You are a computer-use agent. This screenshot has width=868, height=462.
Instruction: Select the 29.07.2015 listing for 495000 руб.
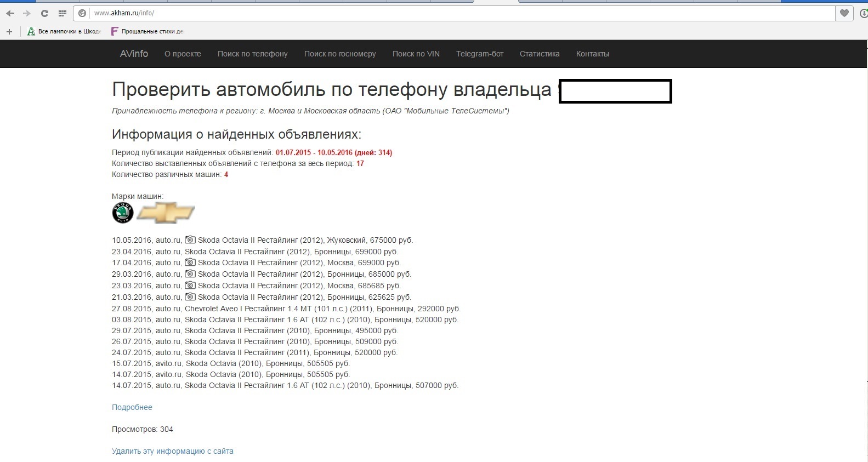point(255,330)
